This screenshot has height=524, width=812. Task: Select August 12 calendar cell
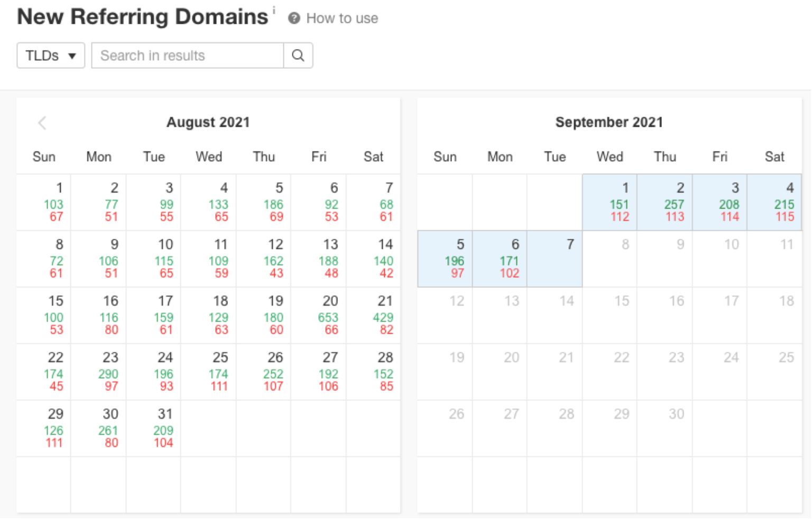tap(264, 259)
